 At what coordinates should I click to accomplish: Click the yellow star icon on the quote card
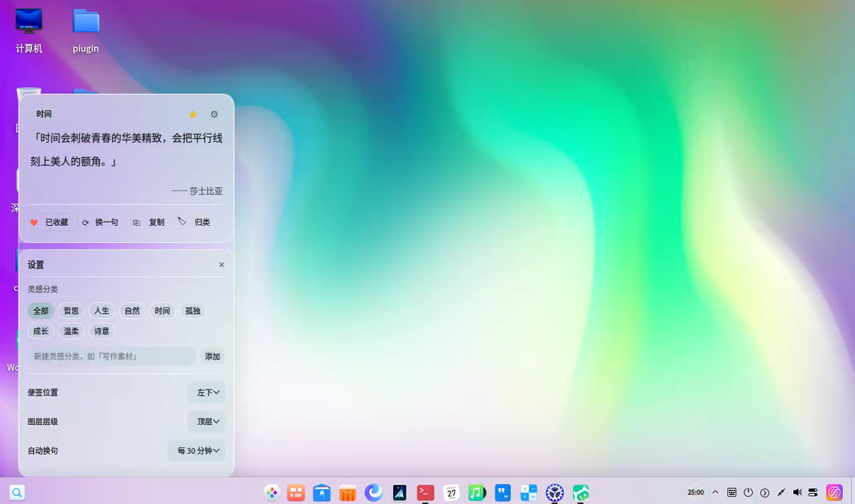tap(193, 115)
